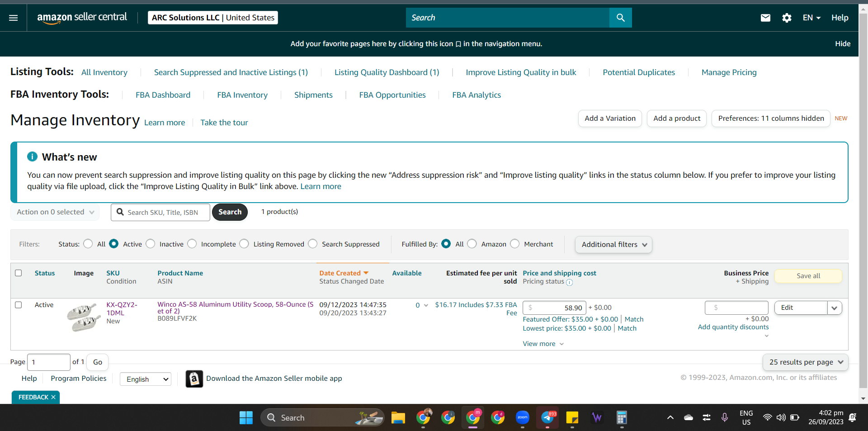Open the settings gear icon

[x=787, y=18]
